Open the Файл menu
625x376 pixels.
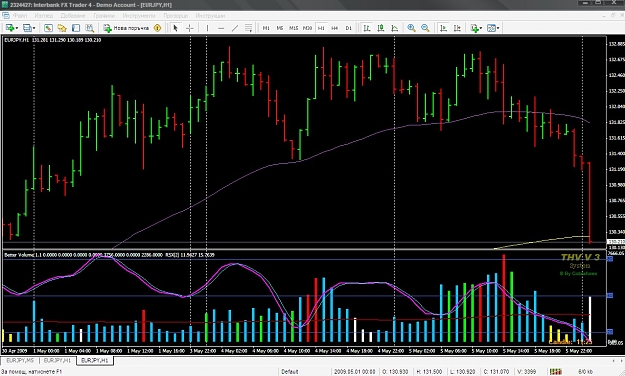(20, 16)
